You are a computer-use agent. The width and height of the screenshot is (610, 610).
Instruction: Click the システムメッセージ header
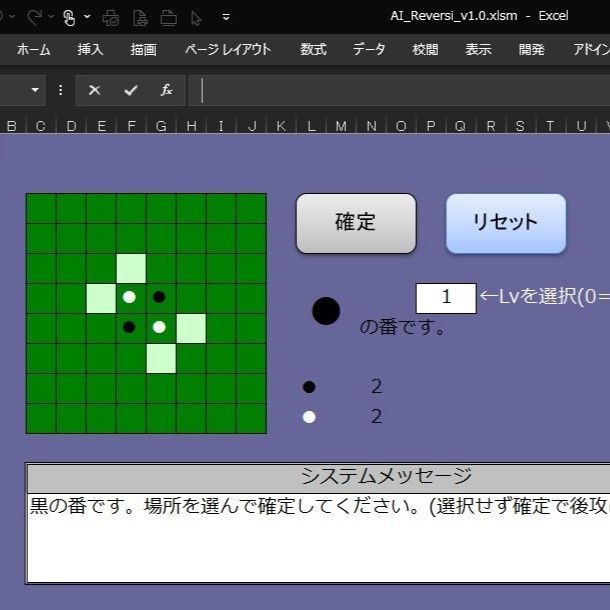(386, 477)
